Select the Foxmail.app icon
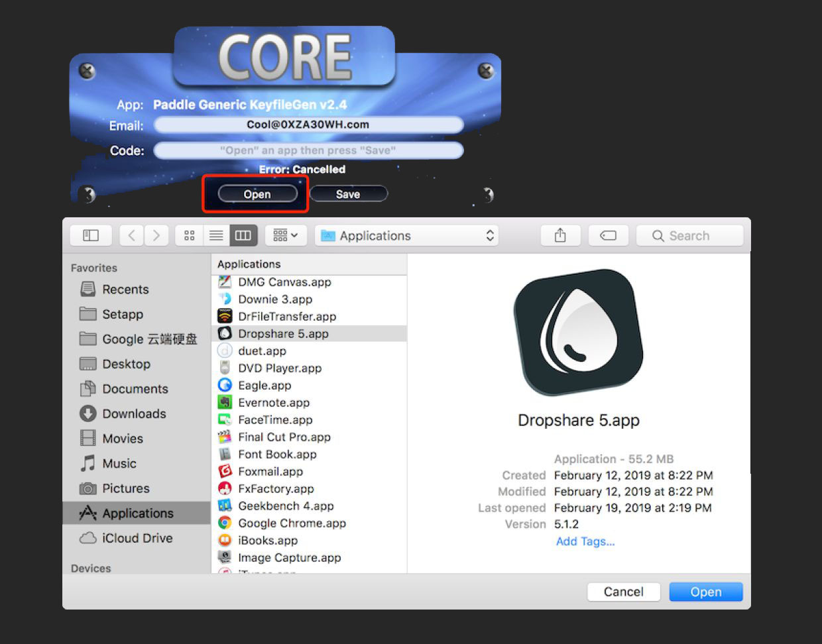The height and width of the screenshot is (644, 822). click(x=225, y=472)
